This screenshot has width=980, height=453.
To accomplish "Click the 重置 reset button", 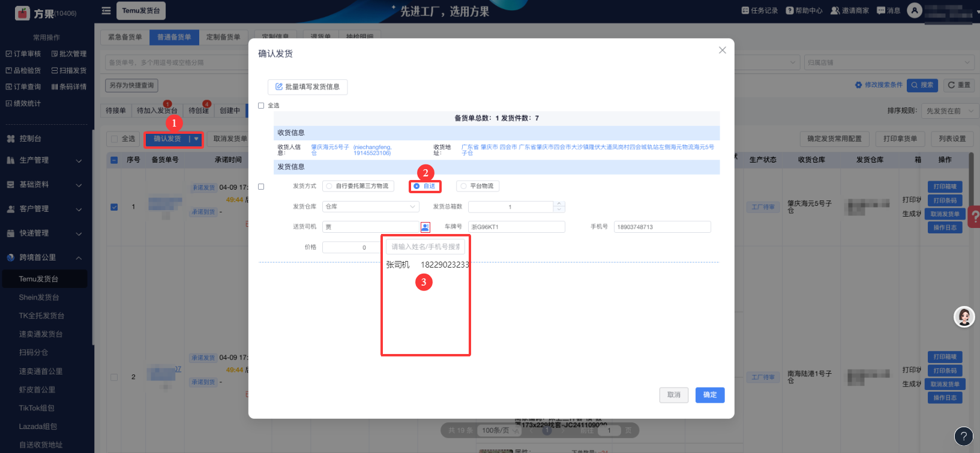I will point(959,85).
